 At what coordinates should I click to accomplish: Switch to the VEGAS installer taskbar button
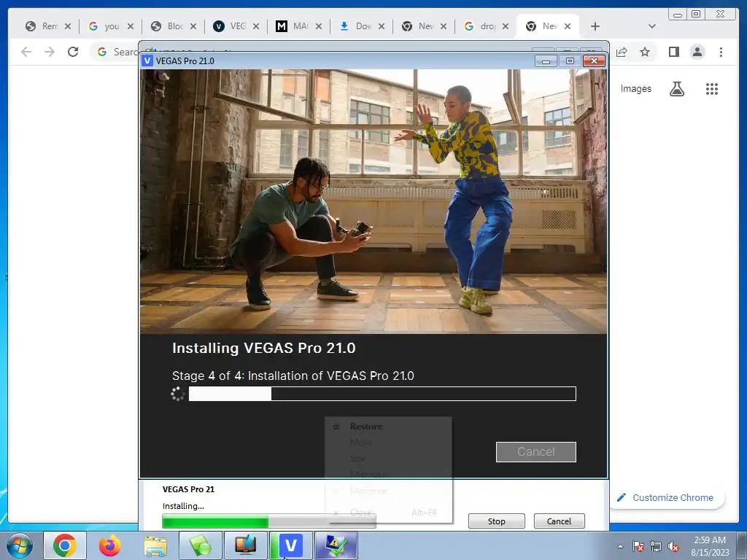(291, 545)
